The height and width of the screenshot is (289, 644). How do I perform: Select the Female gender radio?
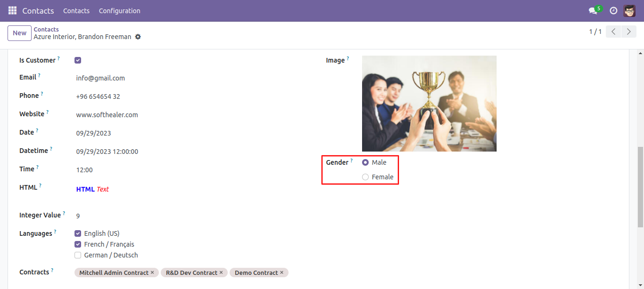[365, 177]
